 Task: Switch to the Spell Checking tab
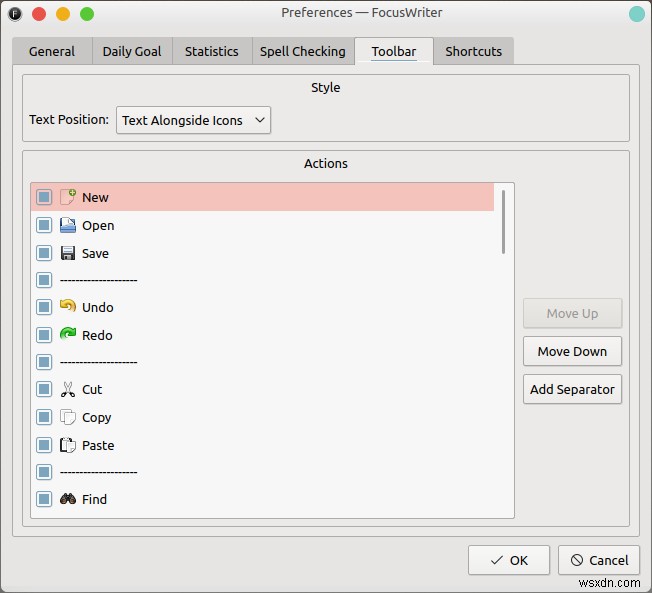click(303, 51)
